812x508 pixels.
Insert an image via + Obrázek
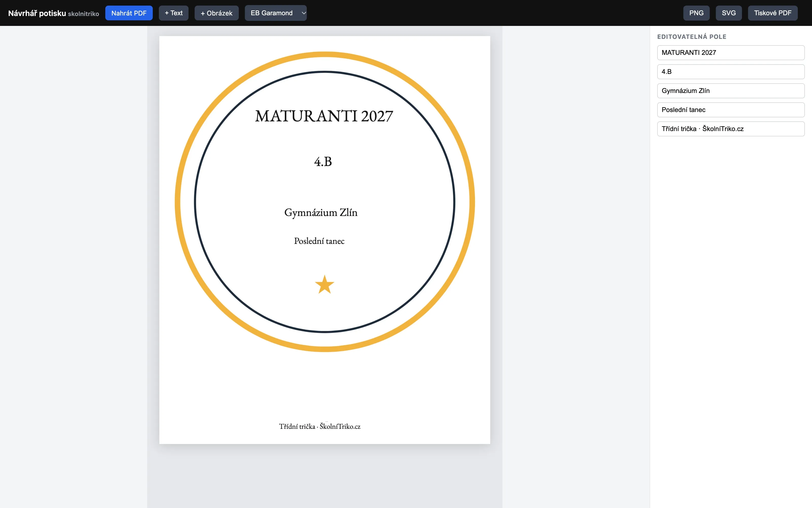216,13
